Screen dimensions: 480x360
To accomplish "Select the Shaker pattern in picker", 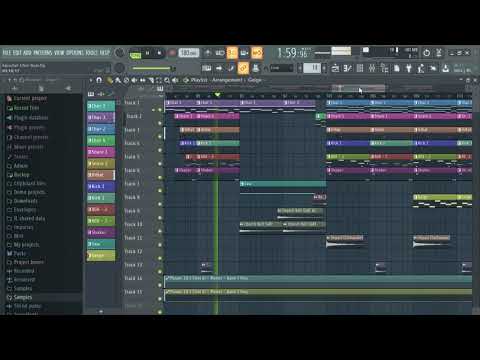I will [101, 232].
